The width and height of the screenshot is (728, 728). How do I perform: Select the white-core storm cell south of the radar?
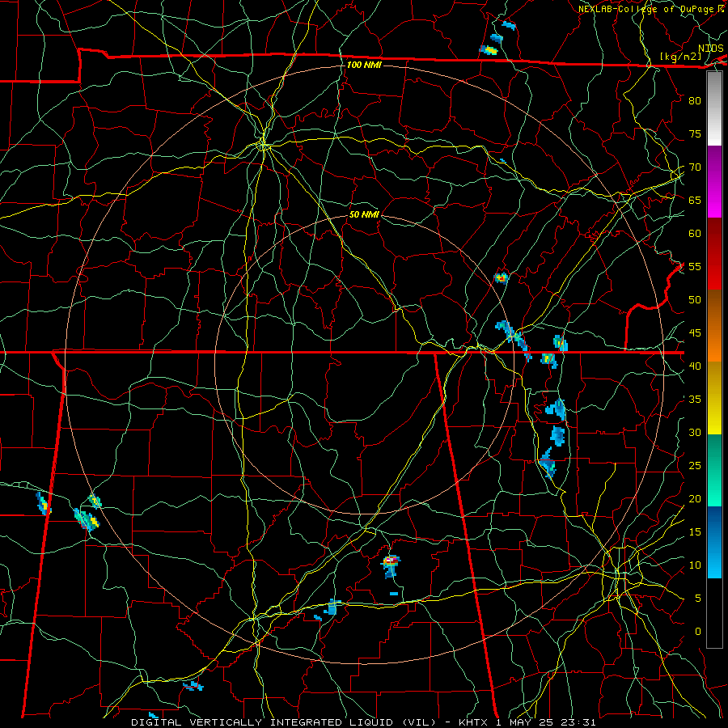(391, 565)
